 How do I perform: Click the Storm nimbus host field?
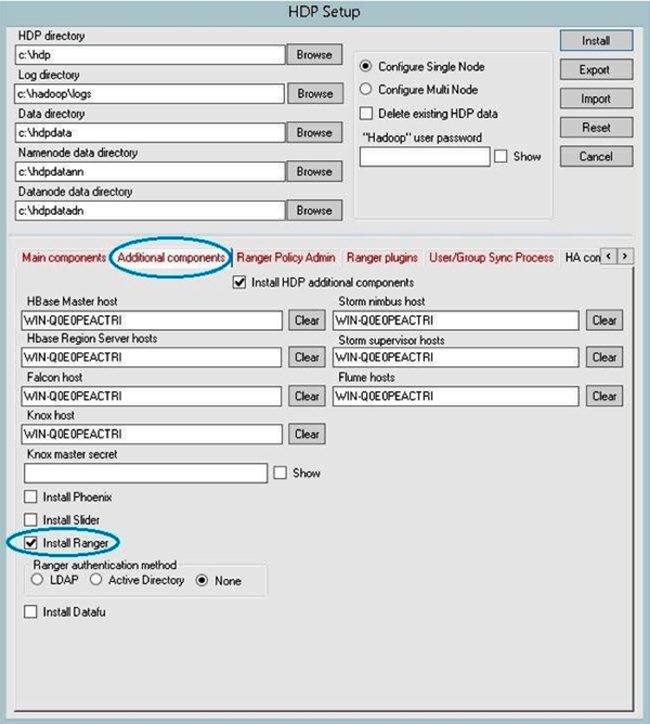click(x=456, y=320)
